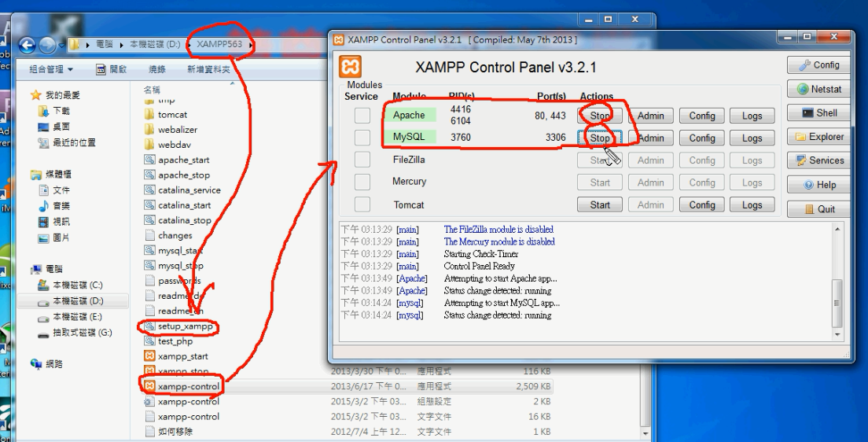Select 本機磁碟 (E:) in sidebar
This screenshot has width=868, height=442.
tap(70, 318)
